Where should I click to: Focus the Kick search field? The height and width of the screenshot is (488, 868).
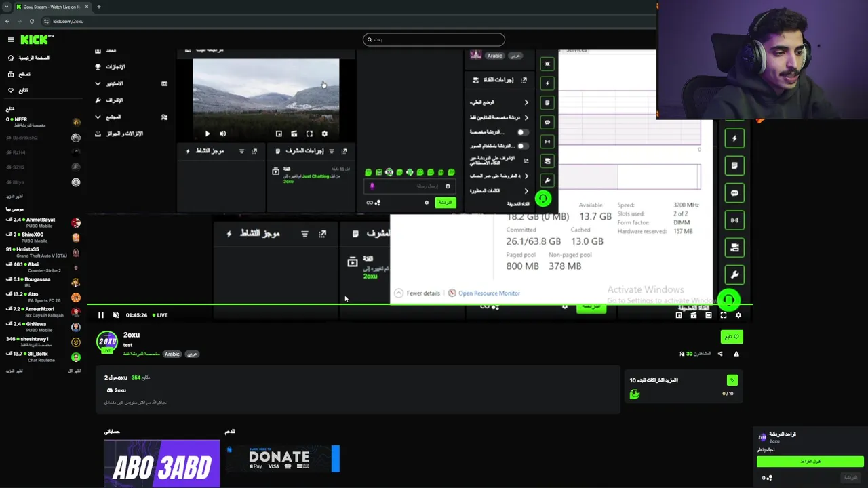coord(434,39)
